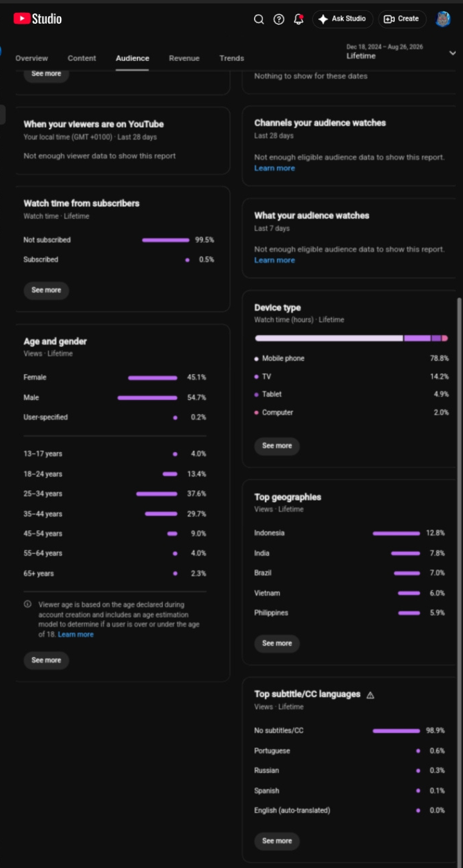This screenshot has height=868, width=463.
Task: Open Ask Studio sparkle button
Action: point(342,19)
